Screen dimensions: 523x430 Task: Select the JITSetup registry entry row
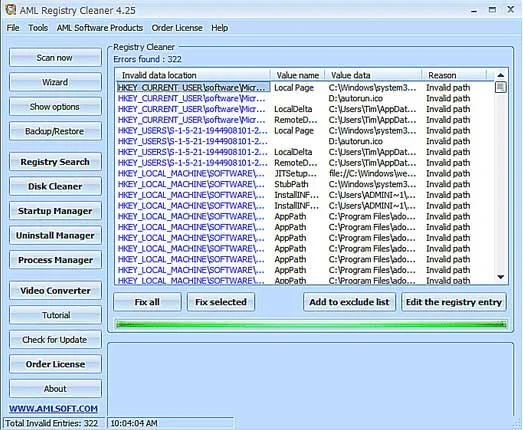(x=304, y=173)
